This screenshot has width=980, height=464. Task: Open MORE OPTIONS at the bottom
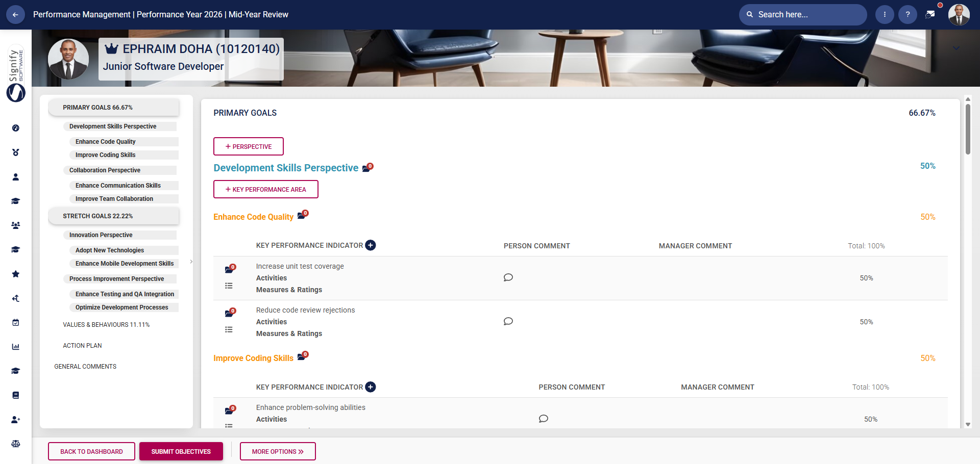[x=278, y=451]
